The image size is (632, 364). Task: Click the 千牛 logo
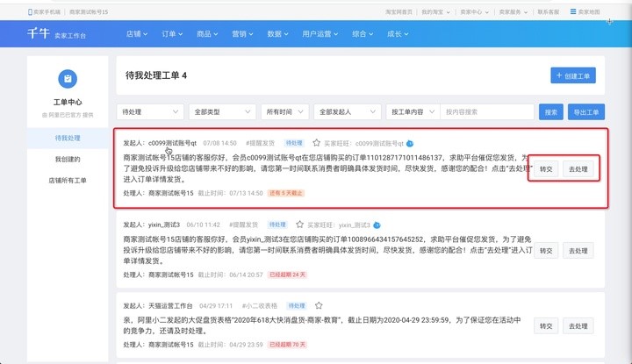coord(39,33)
